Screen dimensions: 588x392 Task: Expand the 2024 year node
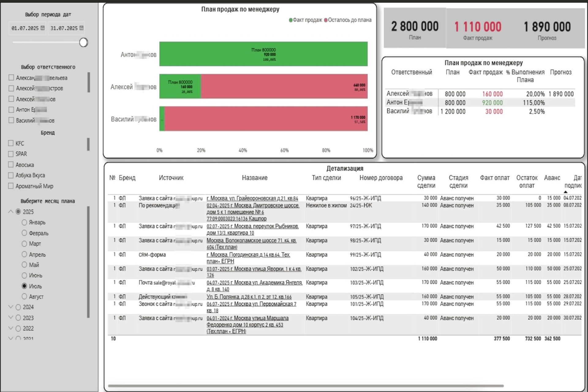pos(11,307)
